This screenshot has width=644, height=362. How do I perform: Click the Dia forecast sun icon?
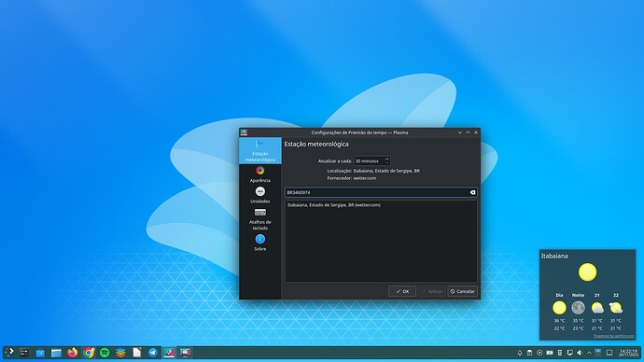[559, 307]
